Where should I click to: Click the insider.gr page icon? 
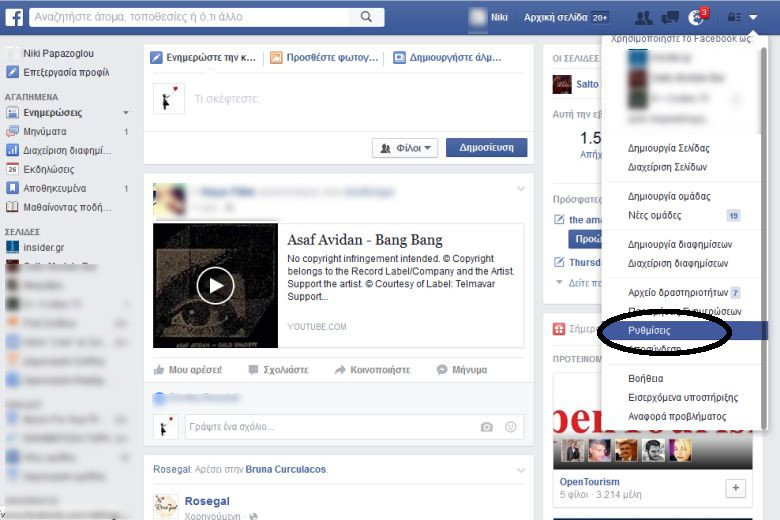(x=12, y=247)
